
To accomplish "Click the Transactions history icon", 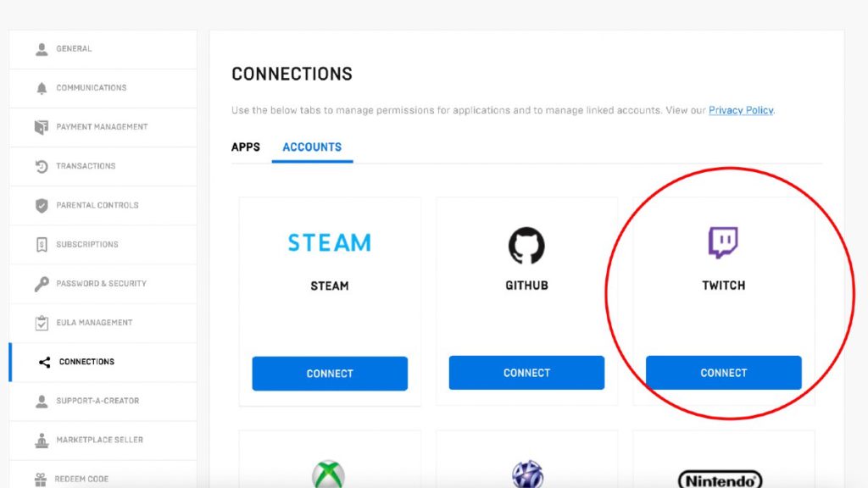I will coord(42,167).
